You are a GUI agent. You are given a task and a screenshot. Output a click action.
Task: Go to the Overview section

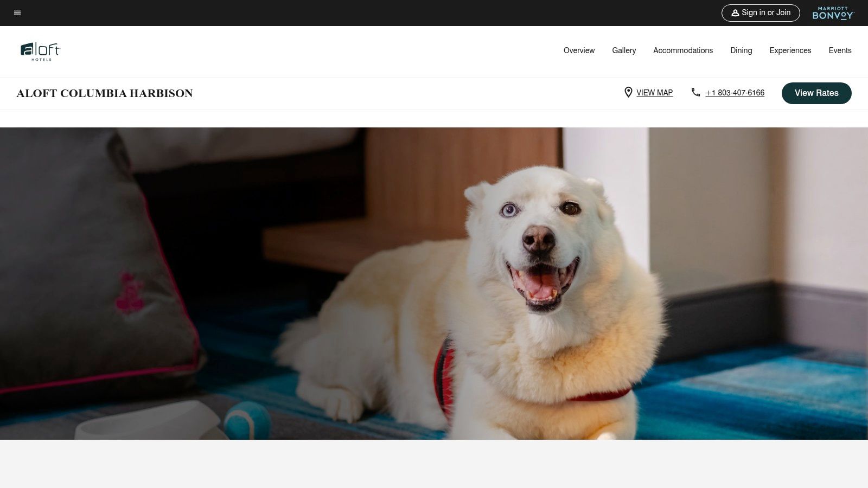coord(579,50)
